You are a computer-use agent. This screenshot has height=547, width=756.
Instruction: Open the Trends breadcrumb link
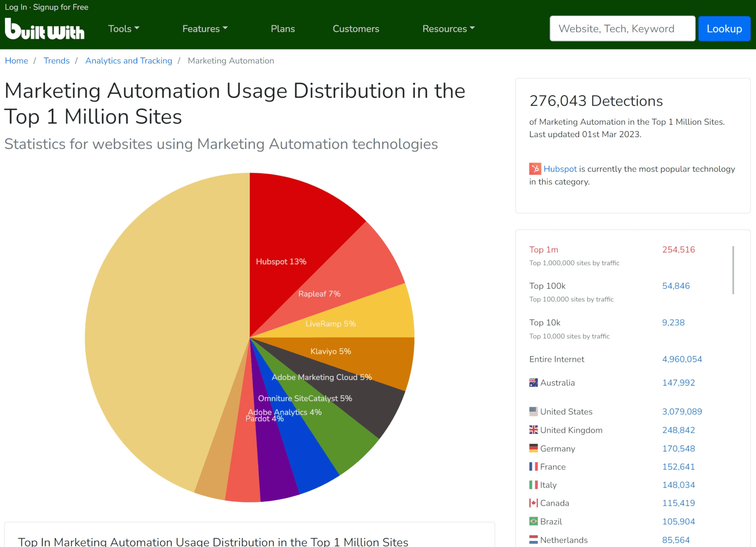[x=56, y=61]
